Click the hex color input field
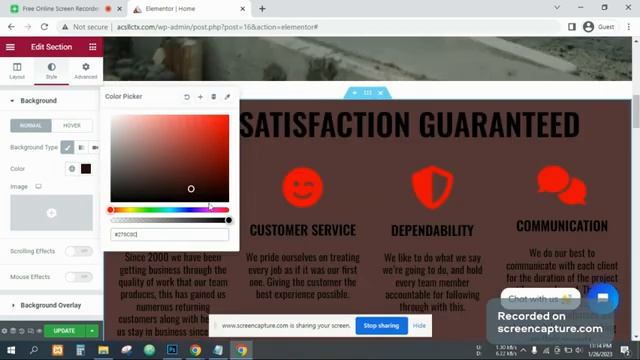640x360 pixels. [x=170, y=234]
